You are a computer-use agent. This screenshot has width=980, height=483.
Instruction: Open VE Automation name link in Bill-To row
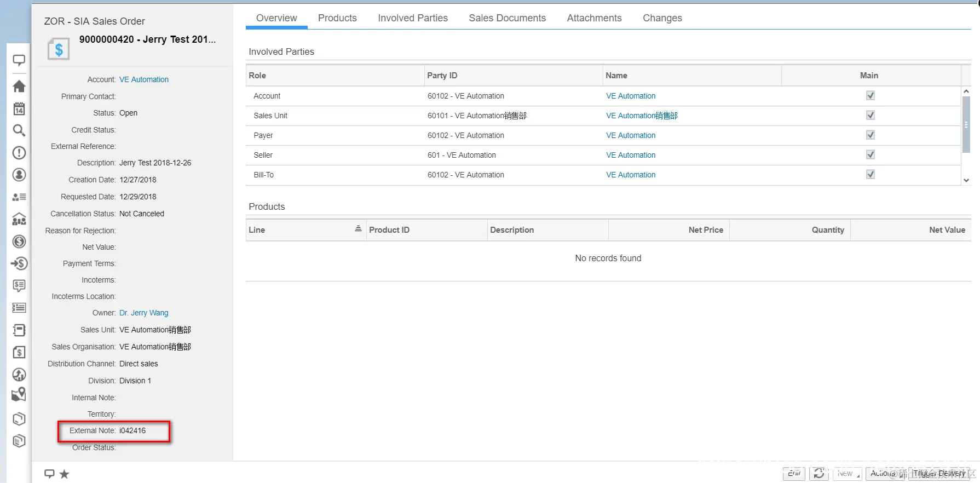[x=631, y=175]
